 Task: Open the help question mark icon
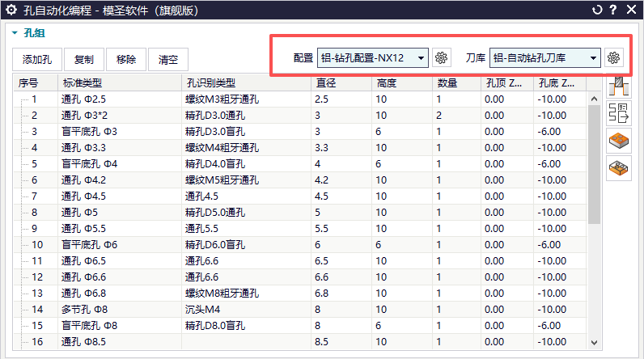pos(613,10)
